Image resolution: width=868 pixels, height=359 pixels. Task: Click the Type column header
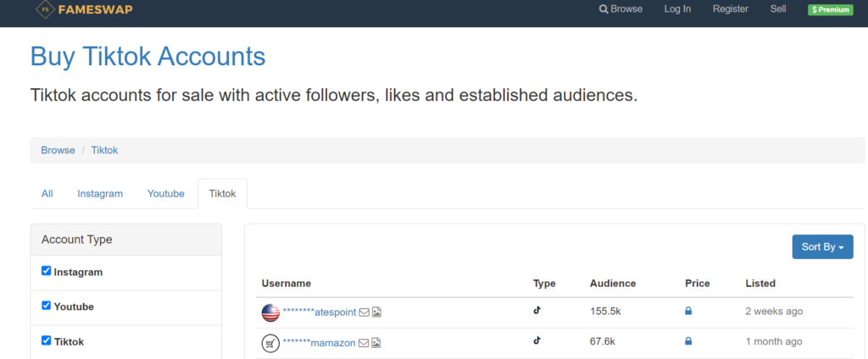544,283
